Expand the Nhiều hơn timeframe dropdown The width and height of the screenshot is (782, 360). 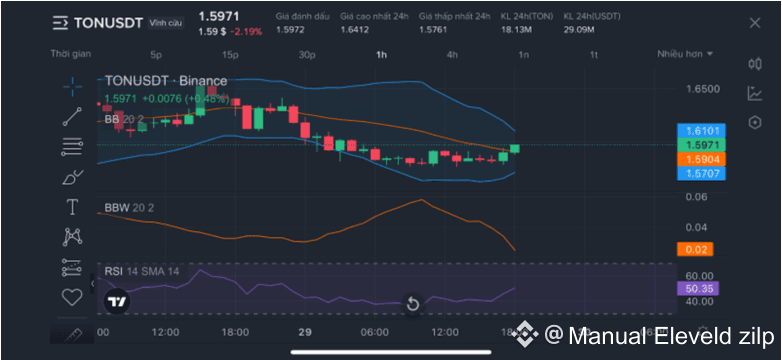coord(685,54)
